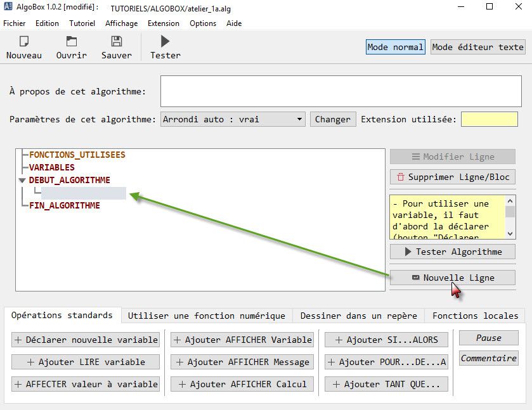Switch to Mode éditeur texte
This screenshot has height=410, width=532.
[477, 47]
